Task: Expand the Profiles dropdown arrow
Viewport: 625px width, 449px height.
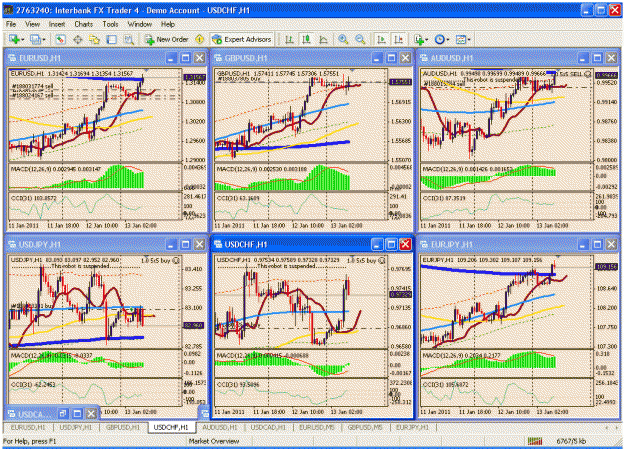Action: [x=44, y=40]
